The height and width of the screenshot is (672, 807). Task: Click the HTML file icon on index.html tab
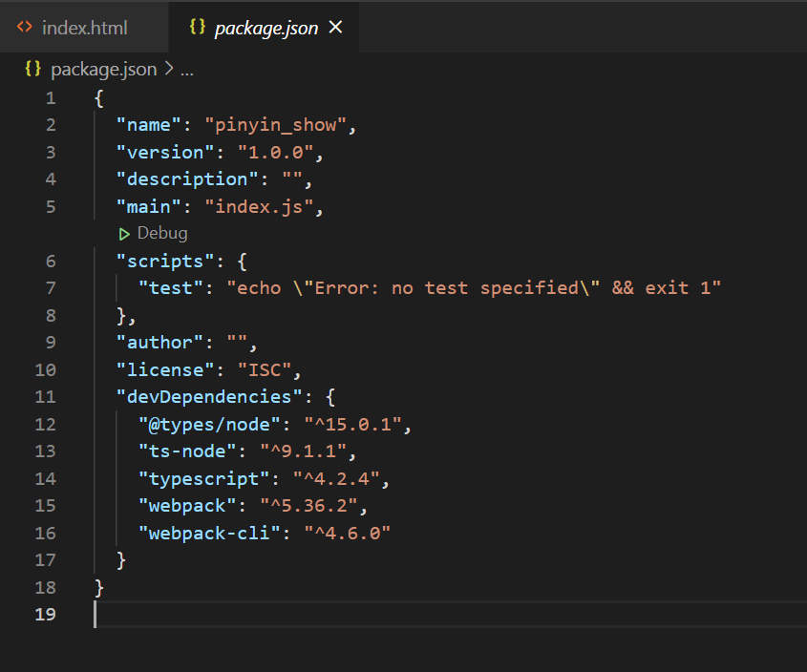[24, 27]
